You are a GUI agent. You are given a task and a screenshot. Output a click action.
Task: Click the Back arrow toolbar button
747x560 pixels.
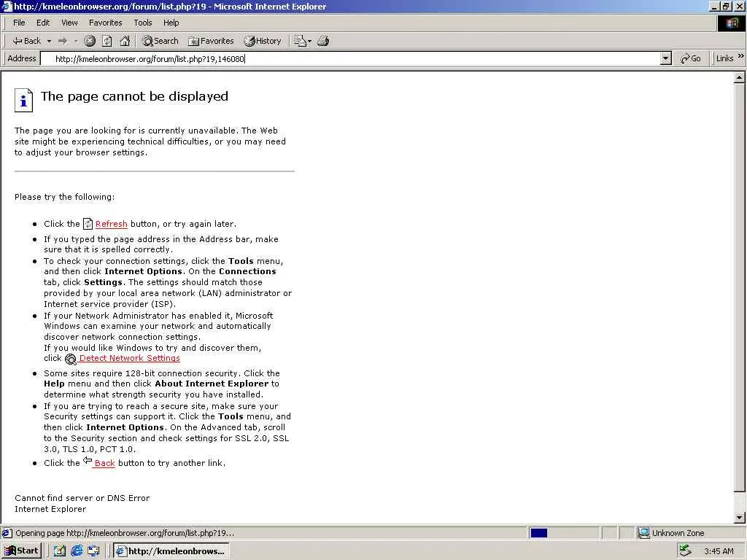[26, 41]
